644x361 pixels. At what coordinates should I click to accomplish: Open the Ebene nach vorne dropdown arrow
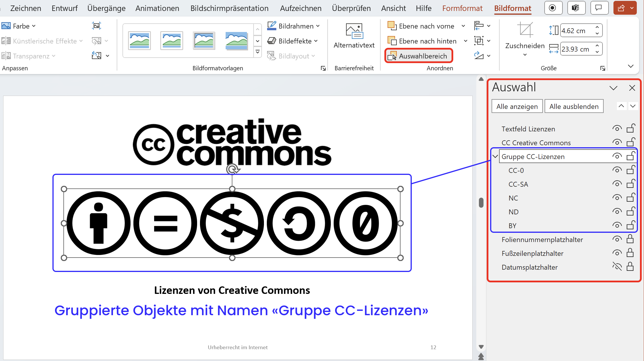click(x=463, y=26)
